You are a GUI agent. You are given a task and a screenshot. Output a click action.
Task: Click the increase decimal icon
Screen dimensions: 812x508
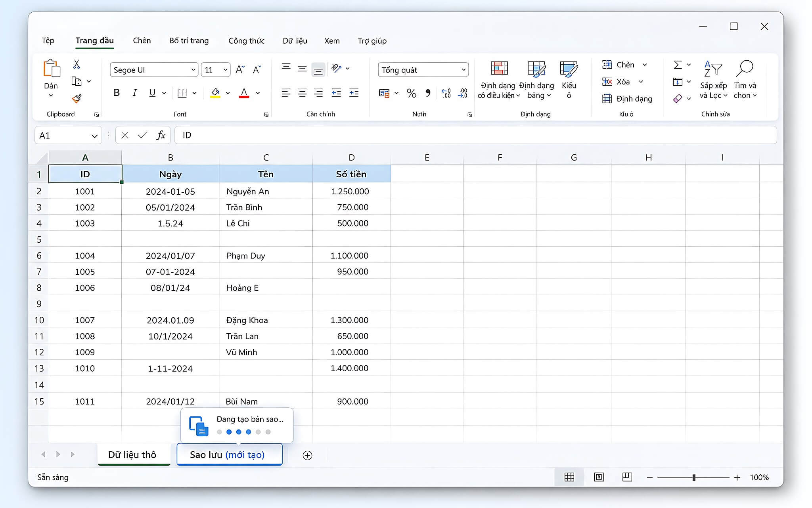(446, 93)
